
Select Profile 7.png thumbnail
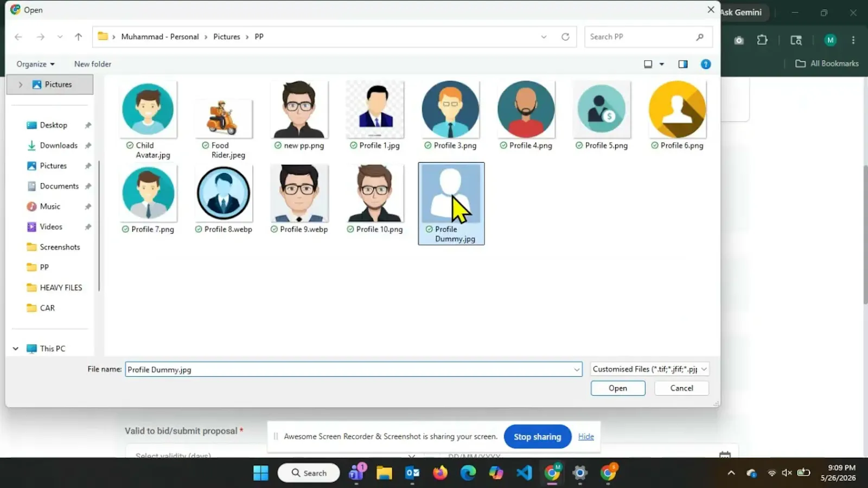148,194
